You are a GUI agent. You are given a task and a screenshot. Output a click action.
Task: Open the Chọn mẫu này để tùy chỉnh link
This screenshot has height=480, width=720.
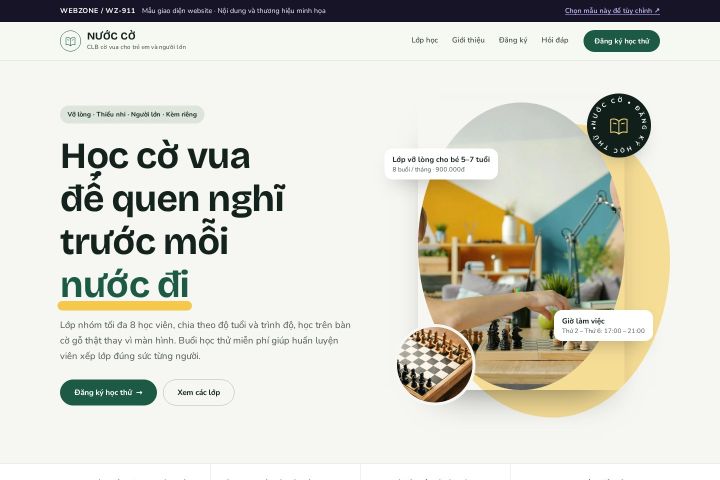(612, 11)
